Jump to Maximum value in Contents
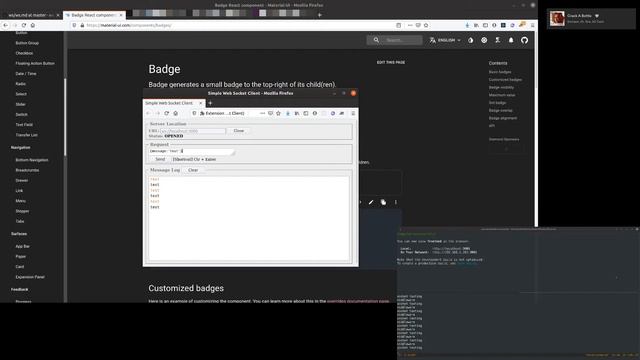Screen dimensions: 640x360 (x=502, y=95)
